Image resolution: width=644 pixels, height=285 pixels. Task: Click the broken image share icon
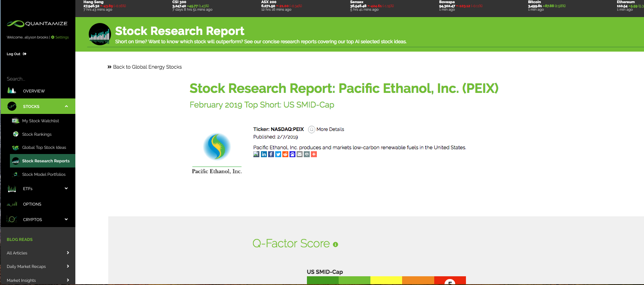pos(256,154)
